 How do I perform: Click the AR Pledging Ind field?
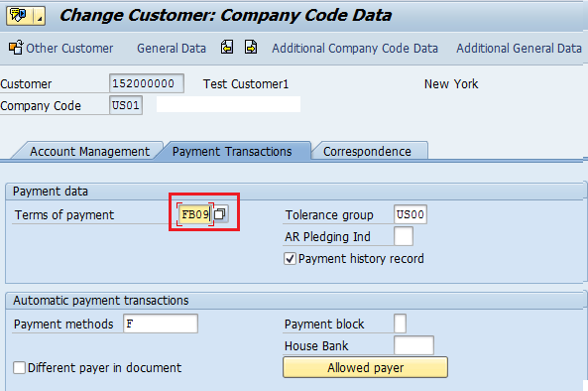[x=404, y=236]
